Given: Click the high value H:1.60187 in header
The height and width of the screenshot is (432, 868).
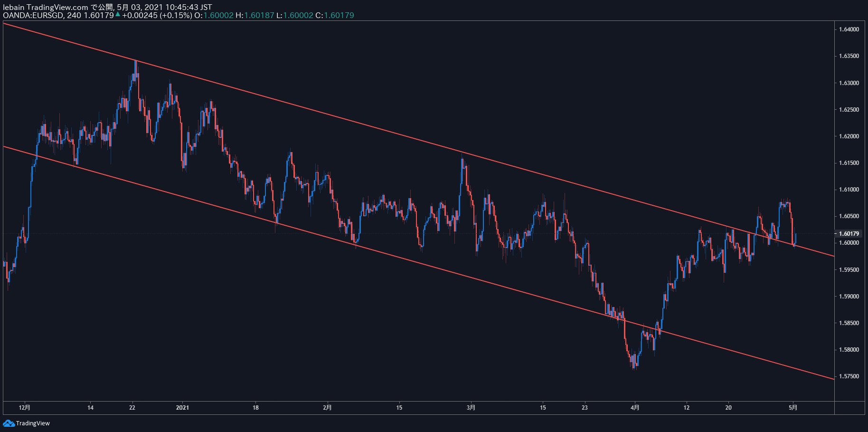Looking at the screenshot, I should [255, 15].
